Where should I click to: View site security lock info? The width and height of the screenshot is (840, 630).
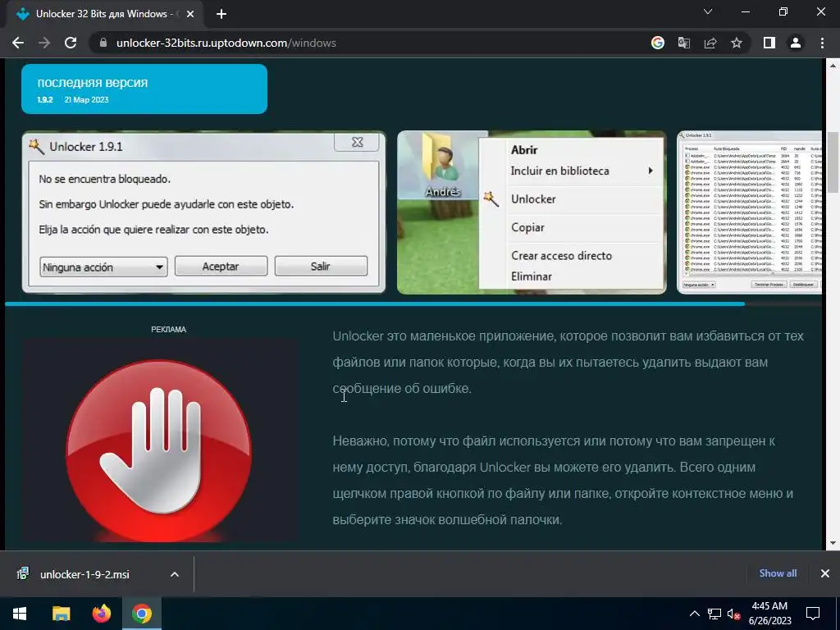[103, 43]
